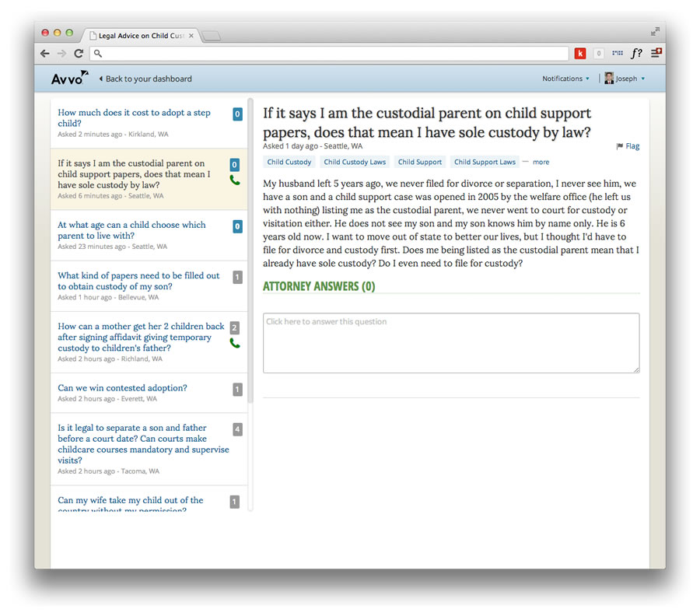Click the main question title heading

pyautogui.click(x=427, y=123)
